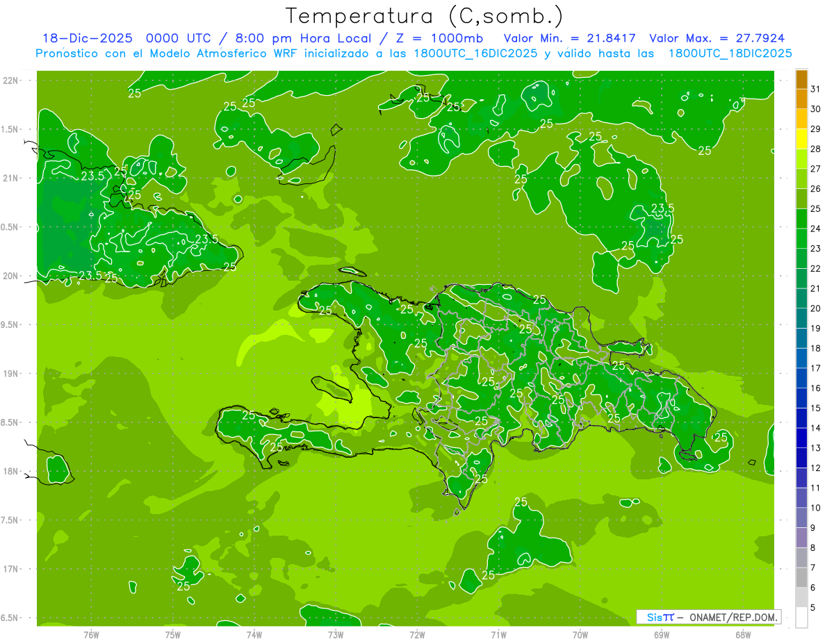Click the yellow legend swatch between 28 and 29

coord(801,139)
